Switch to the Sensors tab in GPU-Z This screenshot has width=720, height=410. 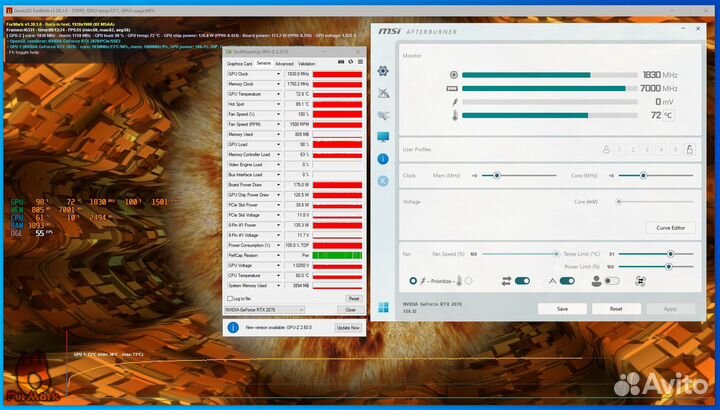point(264,63)
